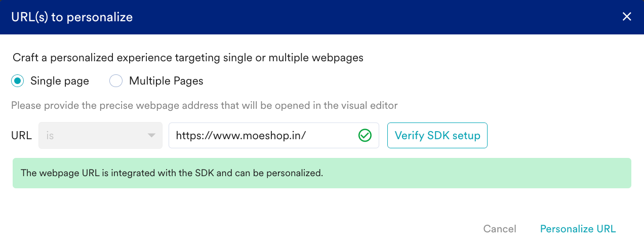The image size is (644, 247).
Task: Open the URL condition 'is' dropdown
Action: click(x=100, y=135)
